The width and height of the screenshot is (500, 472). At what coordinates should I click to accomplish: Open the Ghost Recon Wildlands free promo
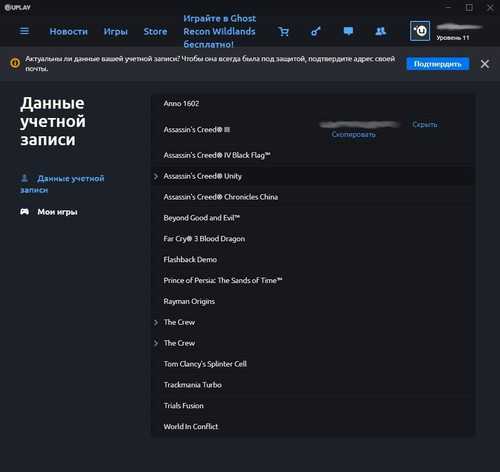click(220, 31)
